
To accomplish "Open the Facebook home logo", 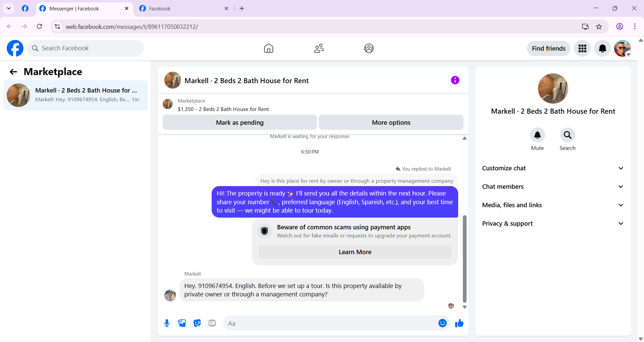I will point(15,48).
